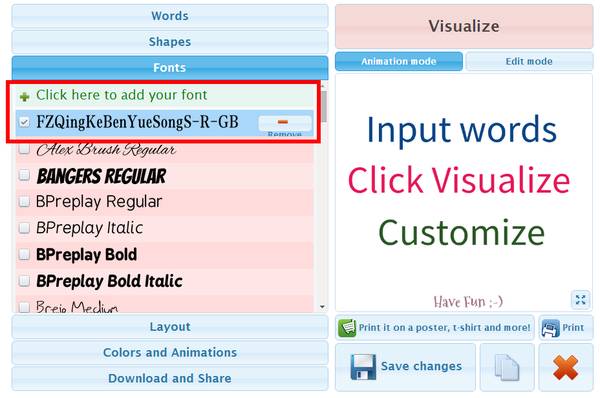
Task: Select the BANGERS REGULAR font name
Action: 101,176
